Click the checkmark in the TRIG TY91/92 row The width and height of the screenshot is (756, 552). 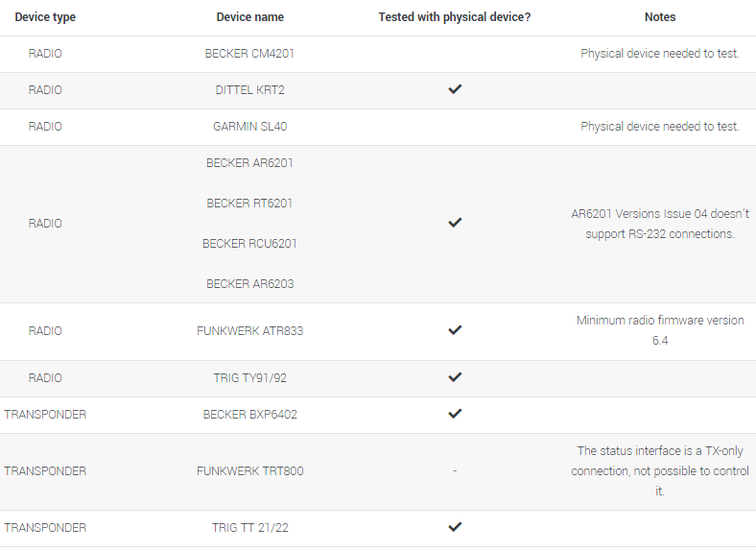[455, 377]
